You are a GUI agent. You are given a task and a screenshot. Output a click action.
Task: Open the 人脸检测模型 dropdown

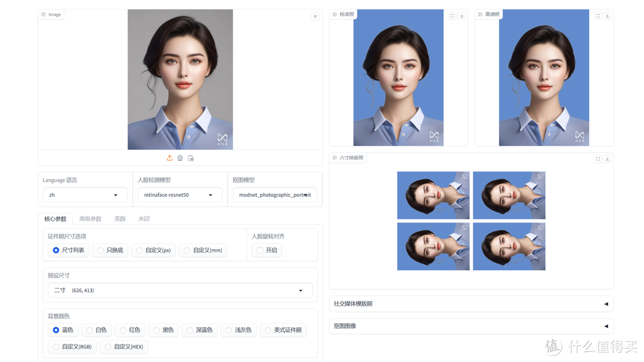(x=179, y=195)
